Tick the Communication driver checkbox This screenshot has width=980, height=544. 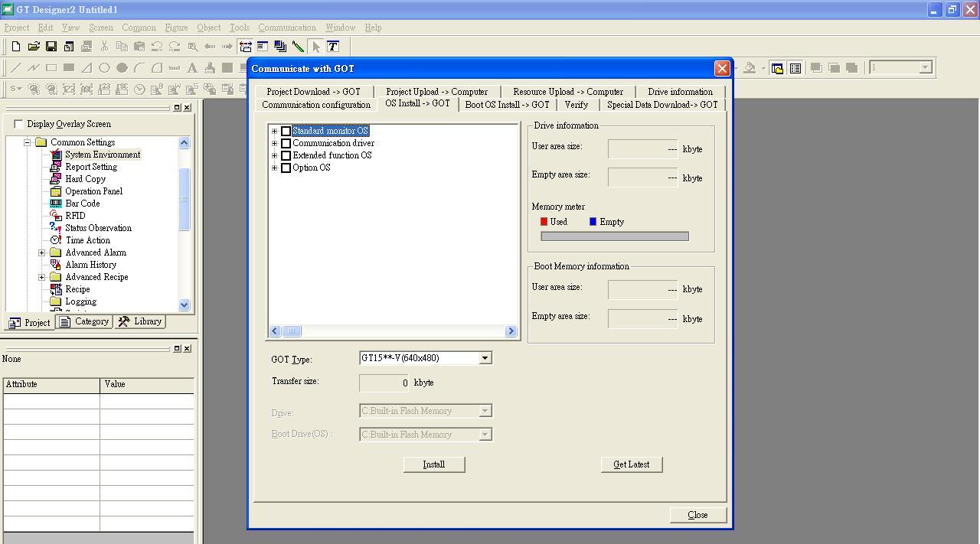(x=286, y=143)
